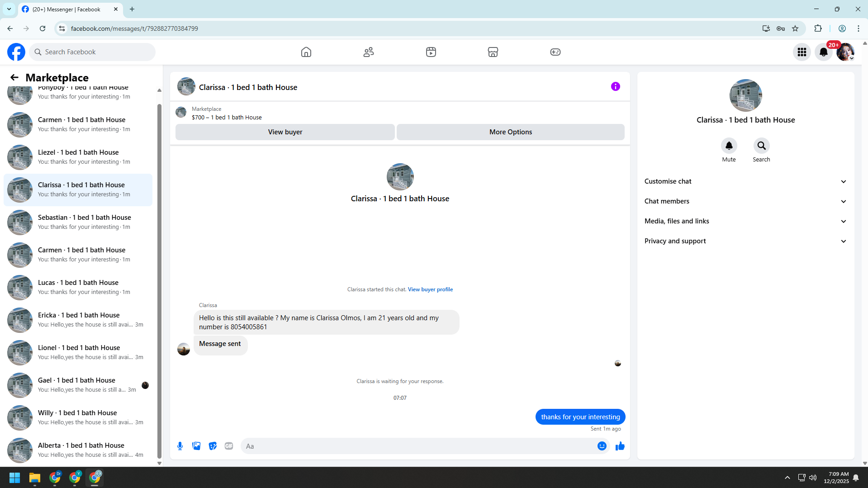Search in conversation using magnifier icon

click(762, 146)
